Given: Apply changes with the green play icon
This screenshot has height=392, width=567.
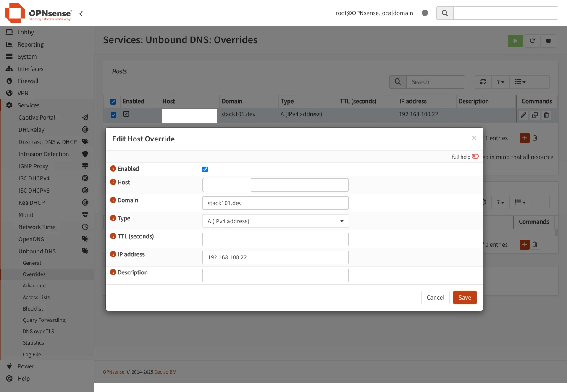Looking at the screenshot, I should (x=515, y=41).
